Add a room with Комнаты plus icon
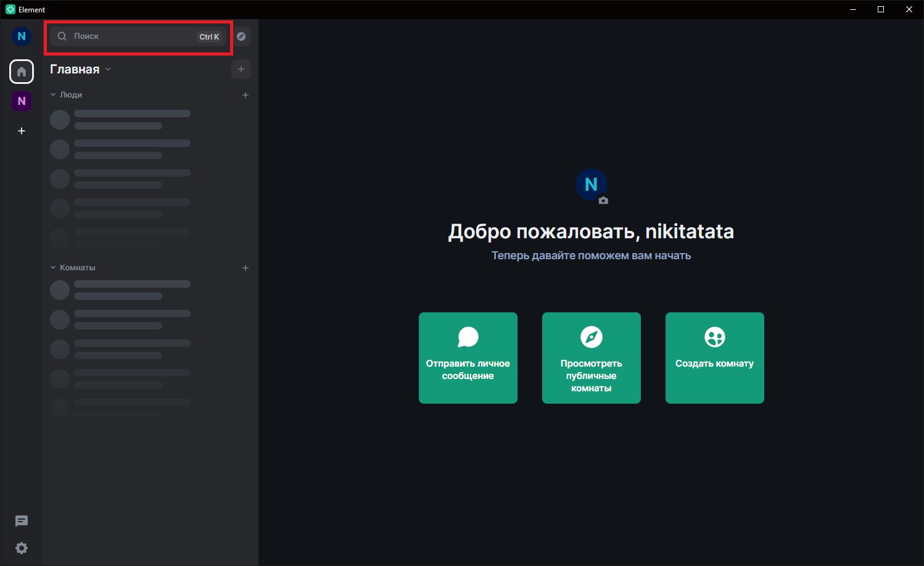The image size is (924, 566). [245, 268]
